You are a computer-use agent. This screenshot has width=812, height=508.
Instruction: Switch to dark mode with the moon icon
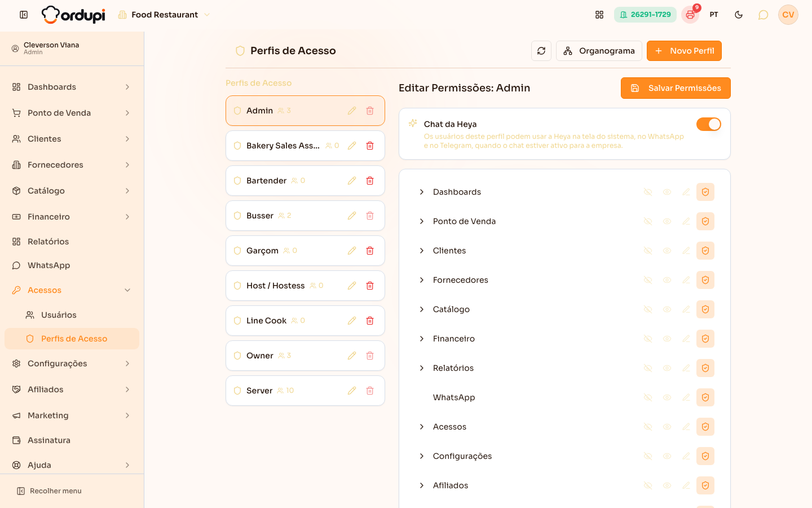click(x=739, y=15)
